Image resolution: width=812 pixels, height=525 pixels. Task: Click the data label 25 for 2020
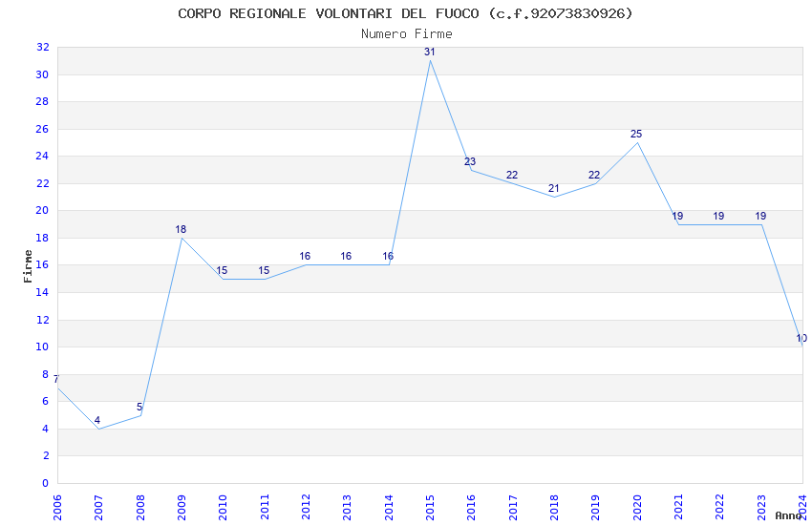636,134
